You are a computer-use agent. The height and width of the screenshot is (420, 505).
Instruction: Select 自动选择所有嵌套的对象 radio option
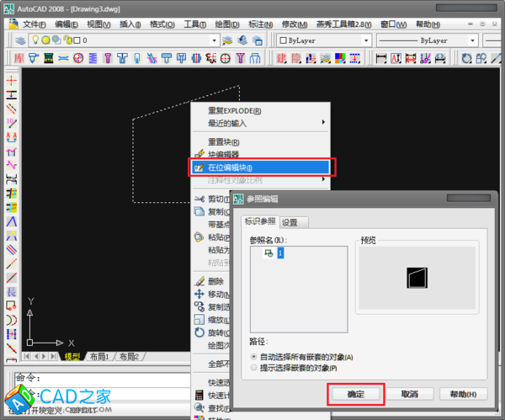254,358
